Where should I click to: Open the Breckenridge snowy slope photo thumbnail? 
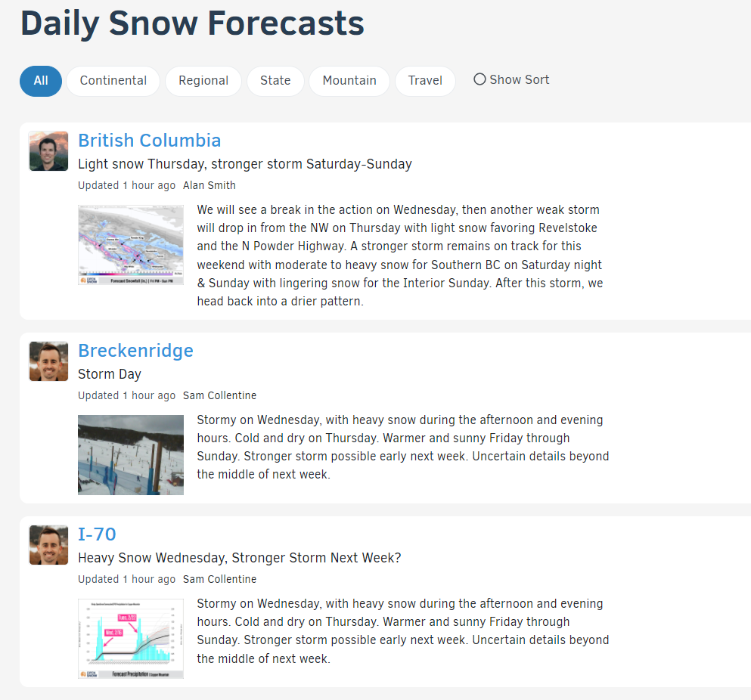point(131,455)
